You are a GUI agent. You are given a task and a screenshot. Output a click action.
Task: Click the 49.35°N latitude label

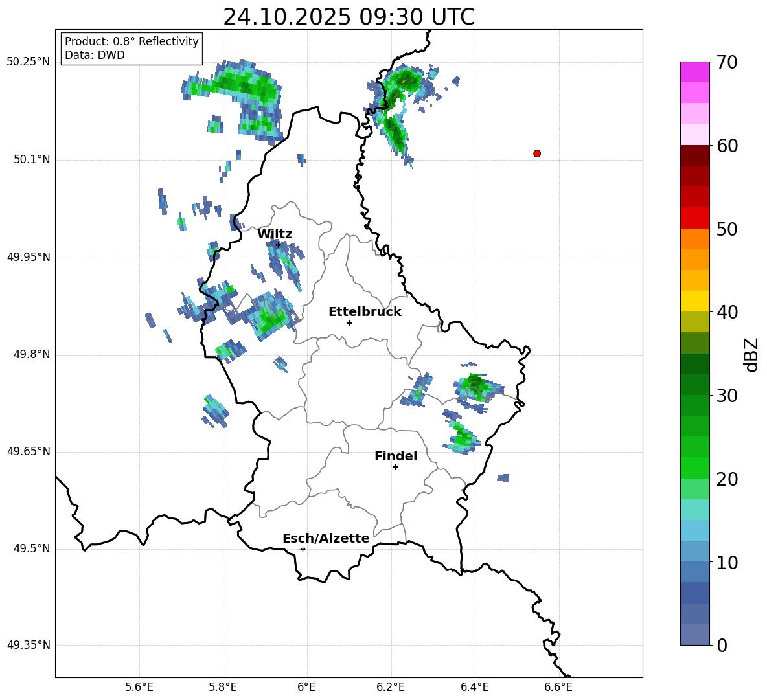(x=29, y=645)
